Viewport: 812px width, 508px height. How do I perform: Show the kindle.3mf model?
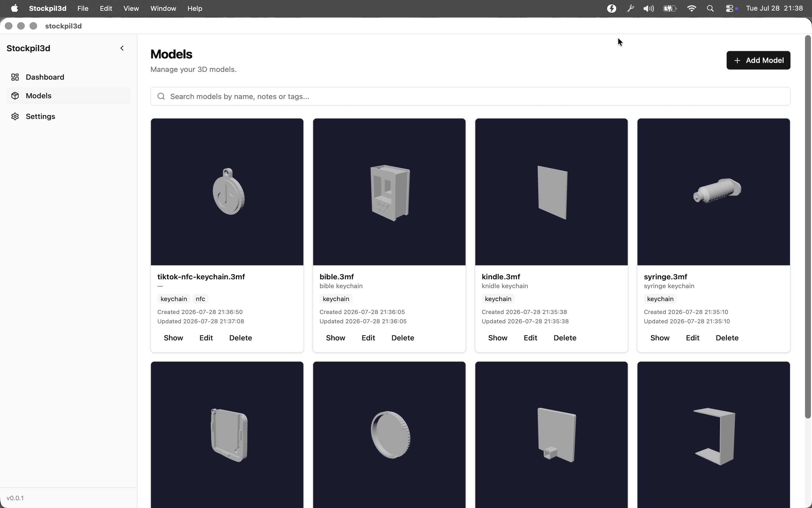(x=498, y=338)
